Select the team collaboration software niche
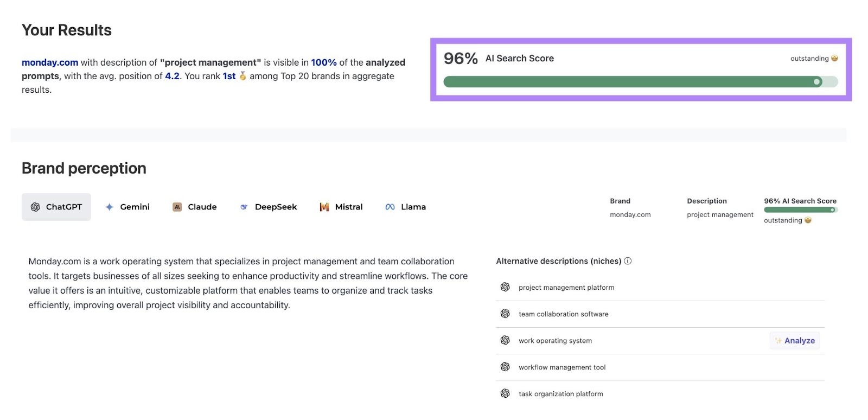The image size is (868, 420). pos(563,314)
